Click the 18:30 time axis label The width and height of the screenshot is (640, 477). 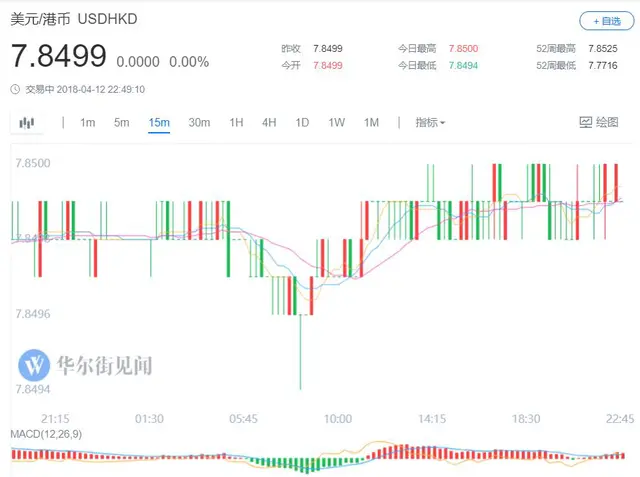526,419
